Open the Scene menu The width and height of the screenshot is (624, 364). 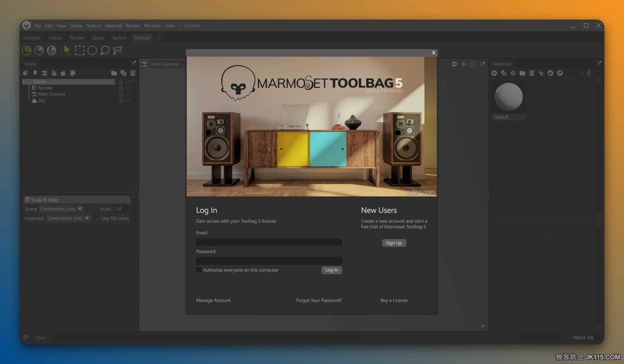pyautogui.click(x=76, y=26)
